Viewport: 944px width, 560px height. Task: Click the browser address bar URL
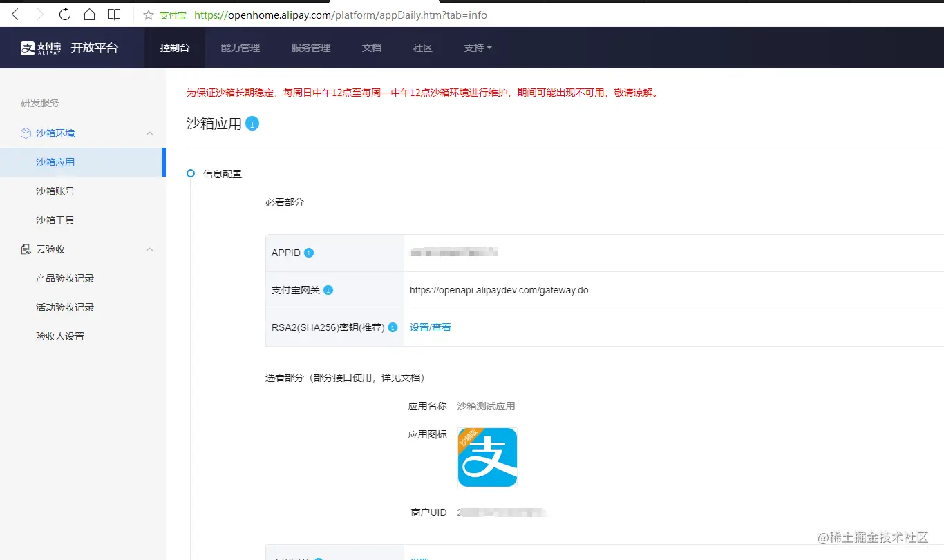tap(341, 15)
